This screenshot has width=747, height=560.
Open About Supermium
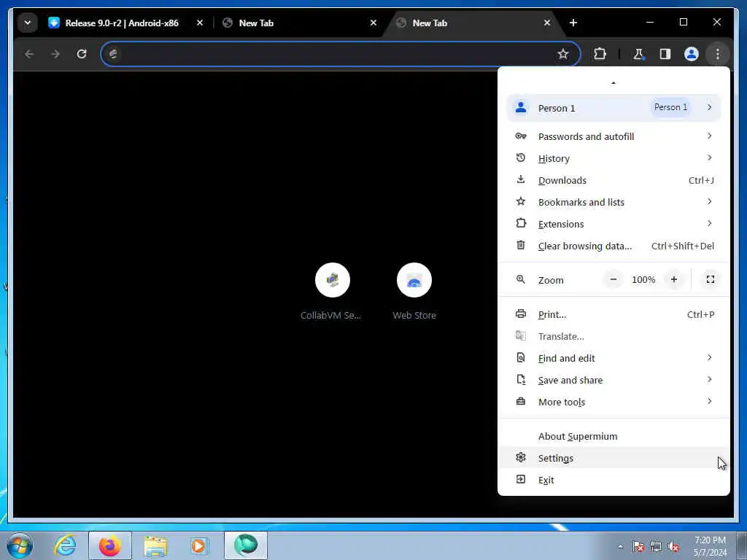614,437
